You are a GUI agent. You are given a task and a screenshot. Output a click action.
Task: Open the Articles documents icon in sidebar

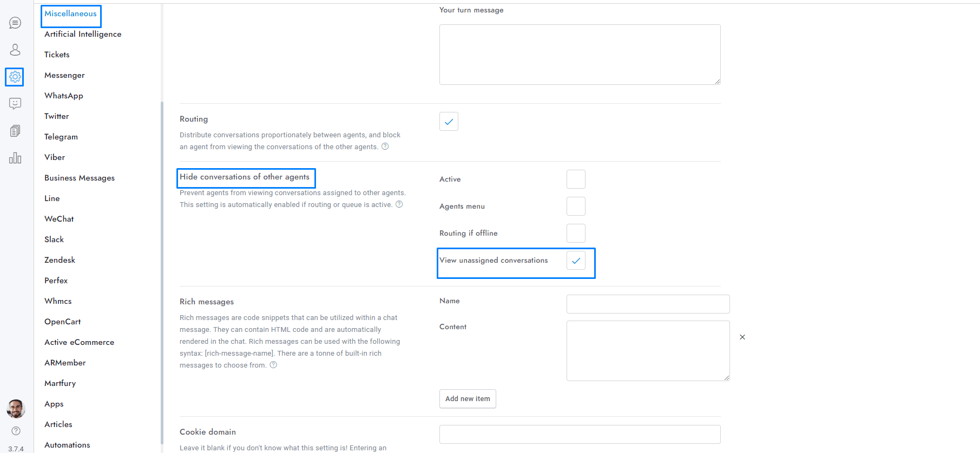15,131
